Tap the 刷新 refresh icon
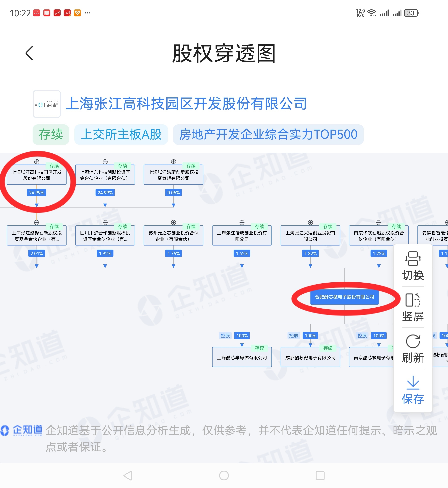Screen dimensions: 448x488 pos(413,341)
